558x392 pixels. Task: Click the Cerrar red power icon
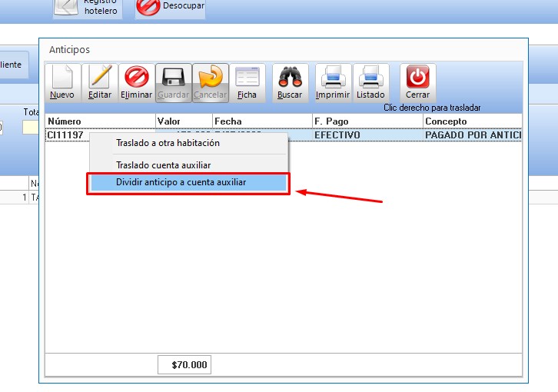point(417,77)
